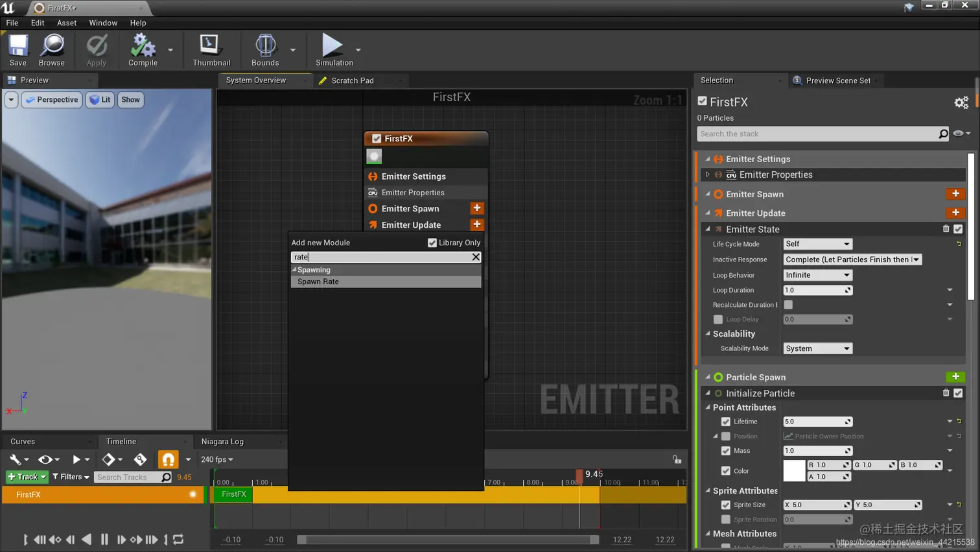Click the FirstFX emitter thumbnail icon

pos(374,156)
